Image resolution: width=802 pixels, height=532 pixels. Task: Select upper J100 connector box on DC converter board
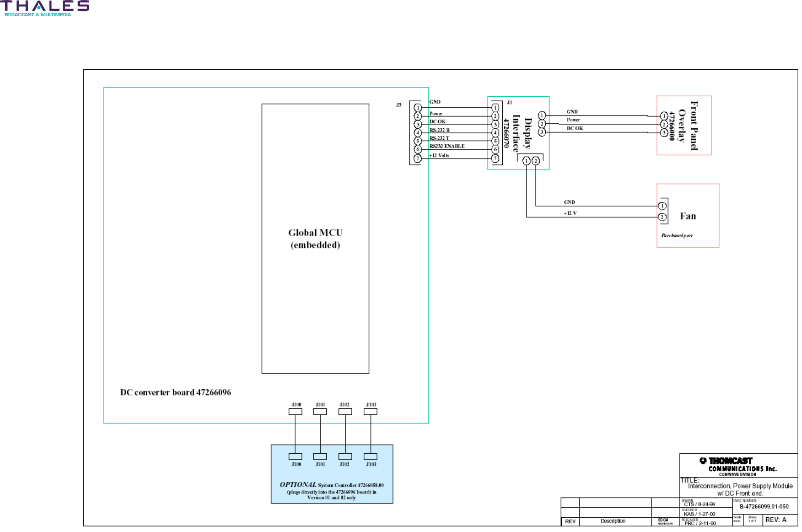(x=295, y=412)
